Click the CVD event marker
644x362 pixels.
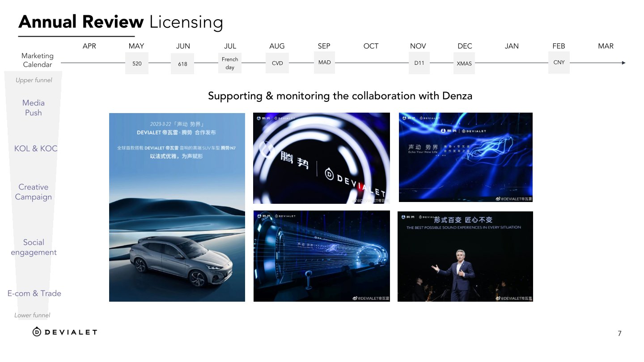click(x=277, y=63)
